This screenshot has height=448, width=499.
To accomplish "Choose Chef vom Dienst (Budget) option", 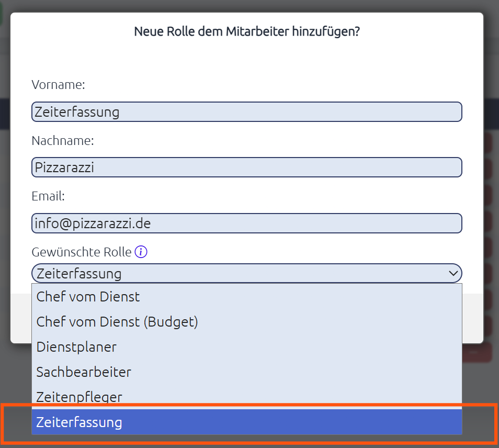I will pos(247,321).
